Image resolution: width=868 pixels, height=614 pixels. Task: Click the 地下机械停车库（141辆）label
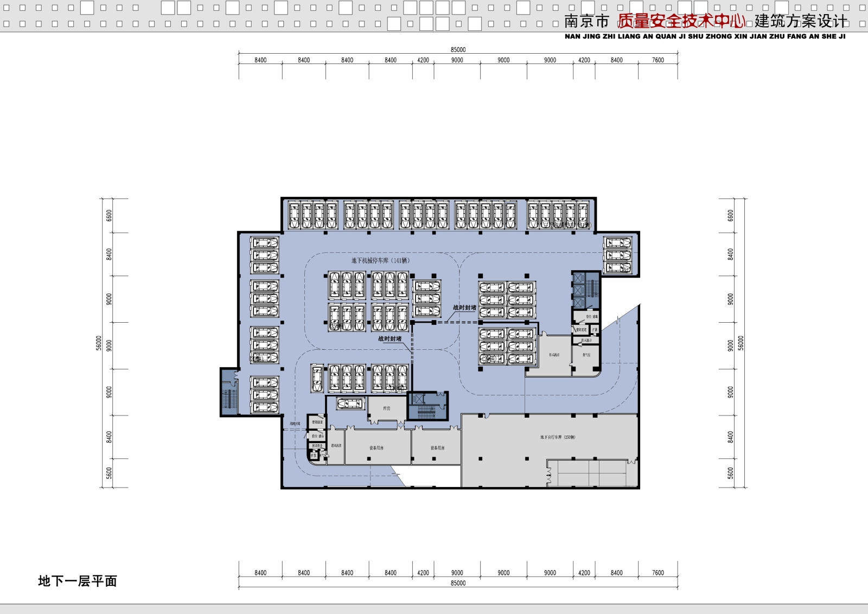tap(381, 260)
